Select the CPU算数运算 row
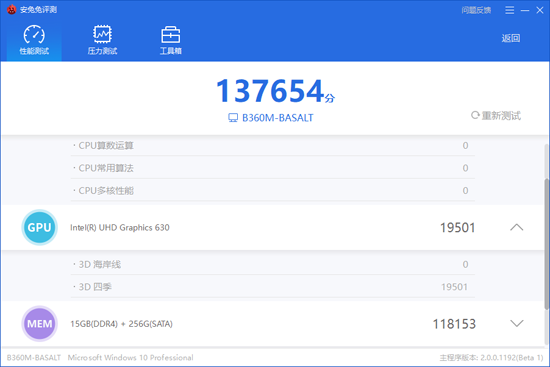The width and height of the screenshot is (550, 367). pyautogui.click(x=273, y=145)
